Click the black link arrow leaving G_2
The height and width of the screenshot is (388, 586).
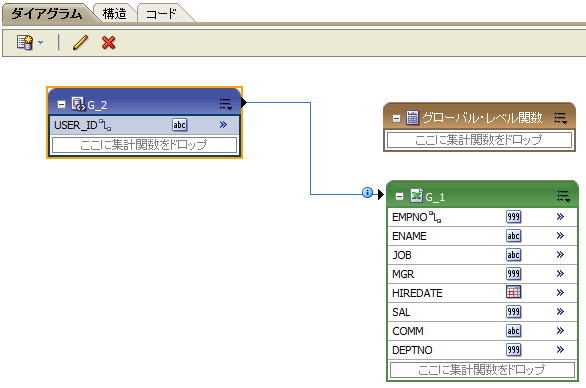pyautogui.click(x=244, y=102)
